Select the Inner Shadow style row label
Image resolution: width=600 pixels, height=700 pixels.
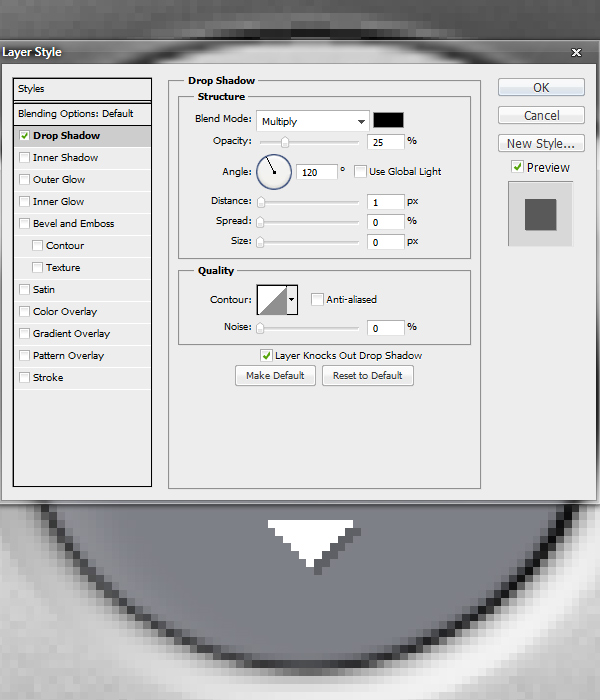(x=65, y=158)
